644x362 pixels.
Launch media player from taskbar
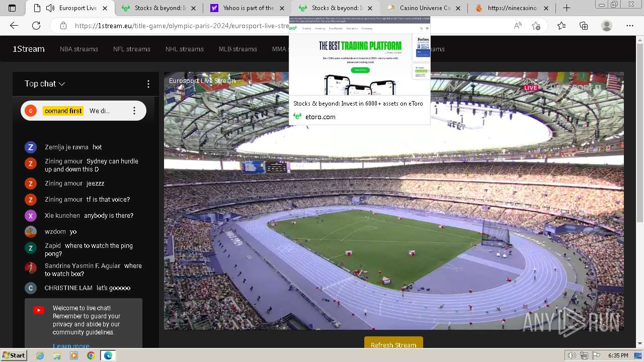click(x=74, y=355)
